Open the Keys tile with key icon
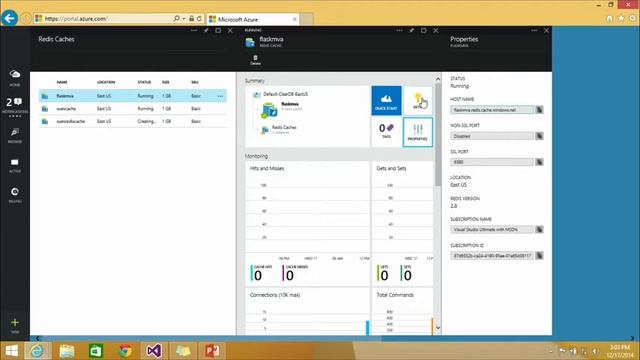 418,100
